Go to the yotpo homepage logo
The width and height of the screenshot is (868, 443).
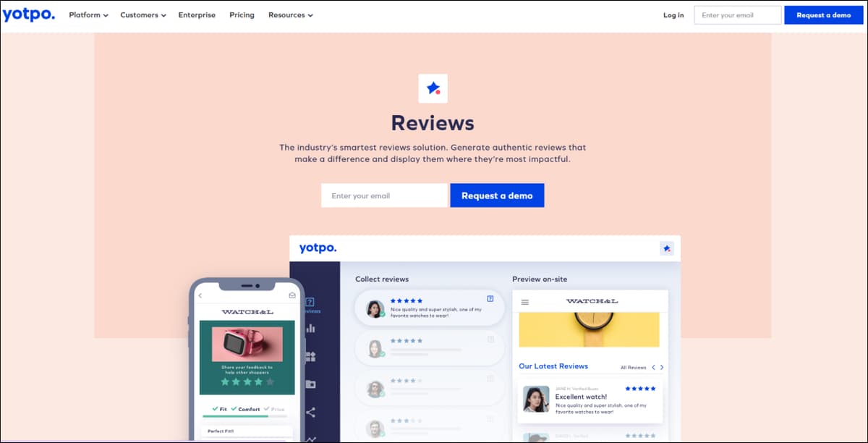(29, 14)
